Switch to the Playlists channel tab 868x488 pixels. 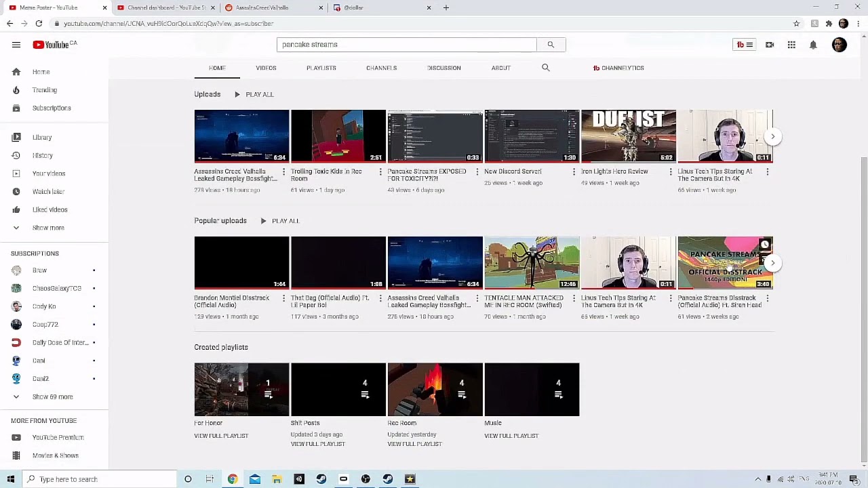[x=321, y=68]
